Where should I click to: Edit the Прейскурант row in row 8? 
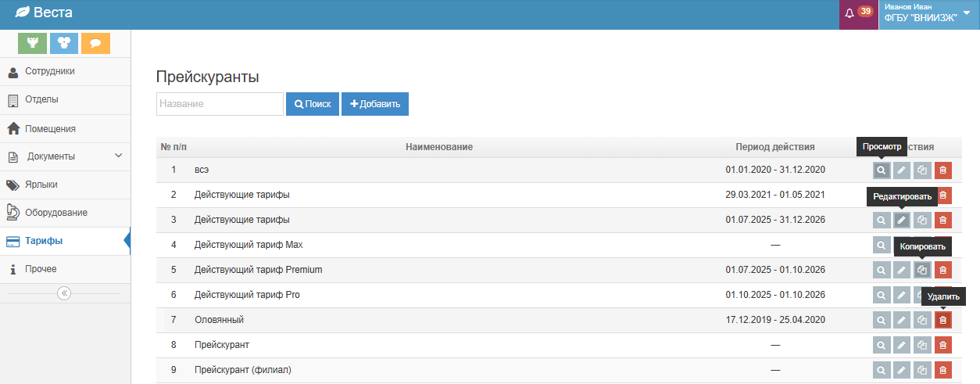click(902, 346)
